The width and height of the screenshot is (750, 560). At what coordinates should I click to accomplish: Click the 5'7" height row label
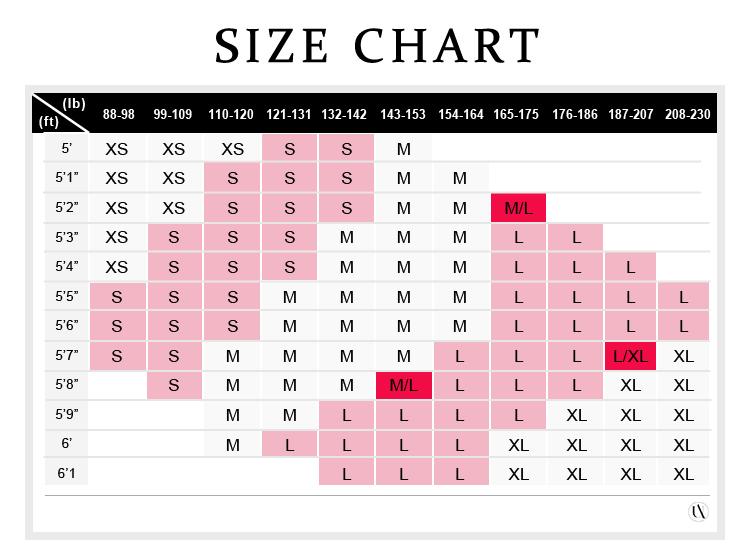click(x=67, y=356)
